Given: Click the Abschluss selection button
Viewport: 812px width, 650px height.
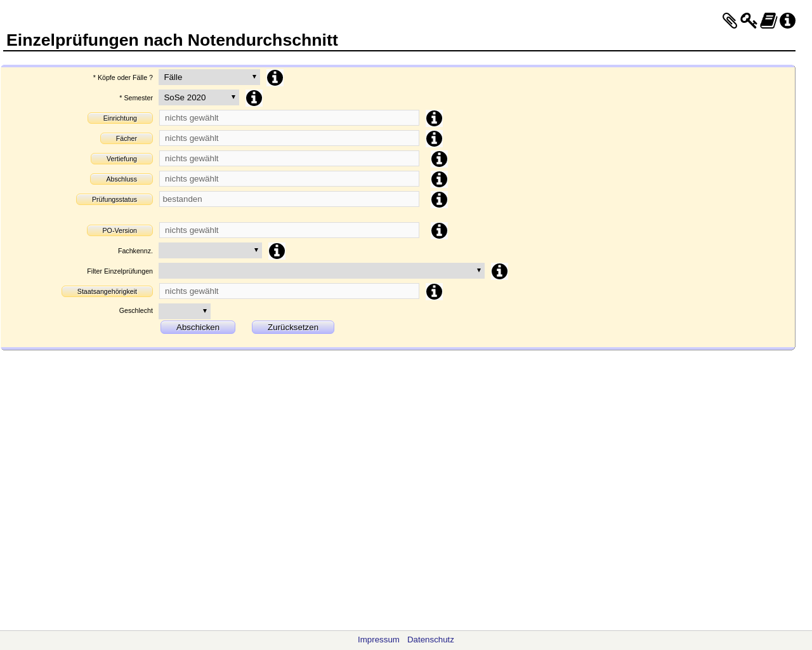Looking at the screenshot, I should coord(121,179).
